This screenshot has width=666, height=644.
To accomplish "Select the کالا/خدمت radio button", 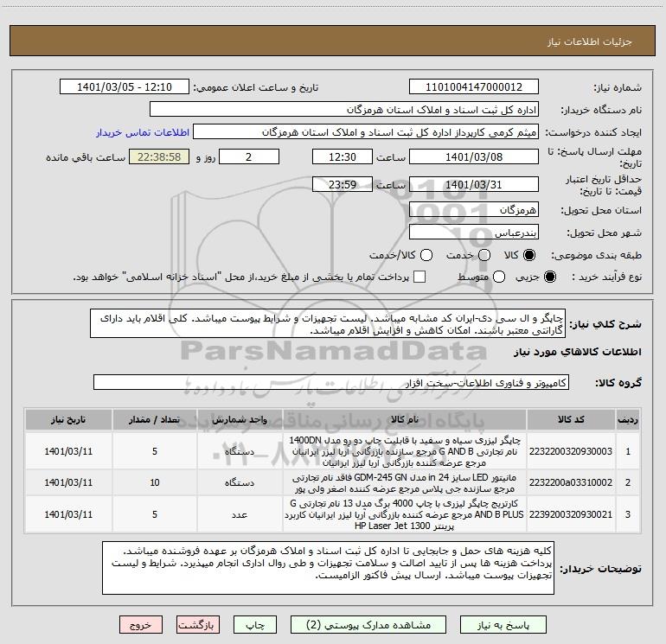I will [426, 255].
